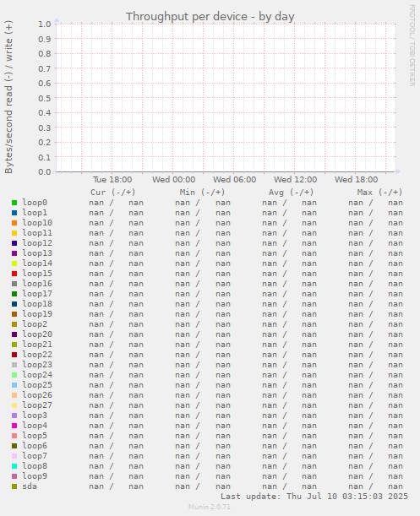Screen dimensions: 420x516
Task: Click the graph title 'Throughput per device - by day'
Action: click(210, 16)
